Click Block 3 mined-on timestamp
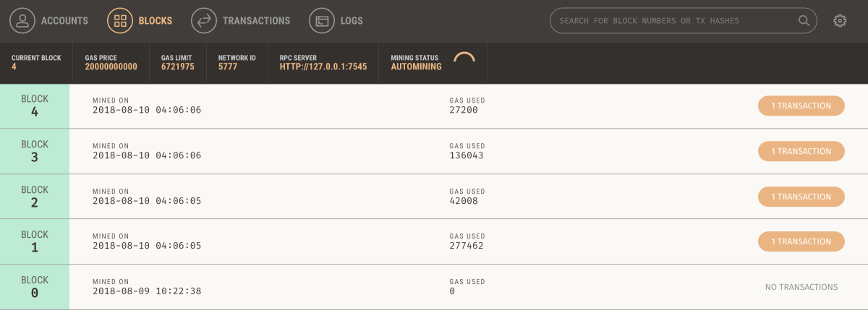 pyautogui.click(x=147, y=155)
